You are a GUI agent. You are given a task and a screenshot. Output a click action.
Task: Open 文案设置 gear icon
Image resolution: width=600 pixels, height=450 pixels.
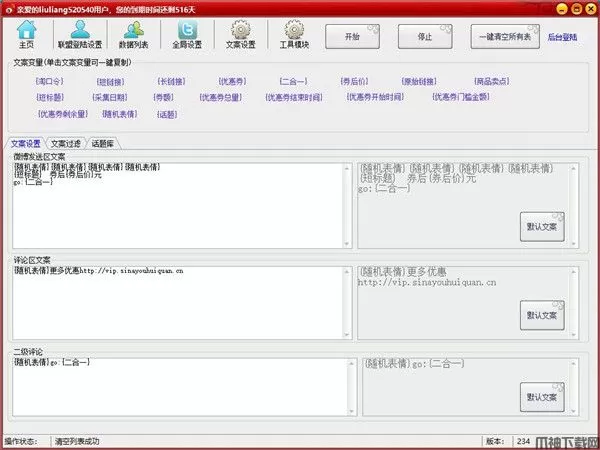(241, 34)
